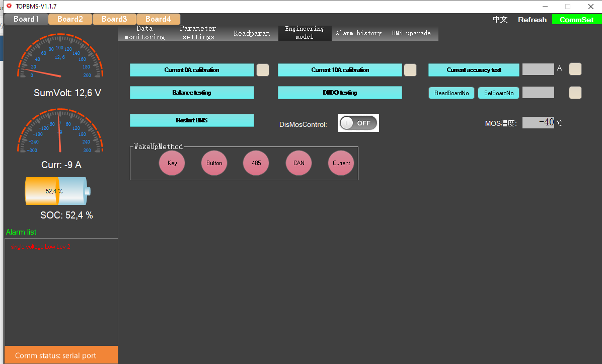
Task: Click the Current 0A calibration indicator box
Action: coord(263,70)
